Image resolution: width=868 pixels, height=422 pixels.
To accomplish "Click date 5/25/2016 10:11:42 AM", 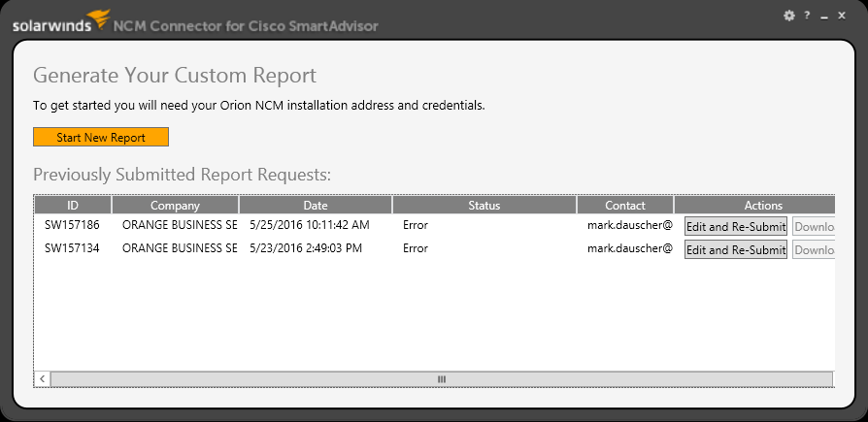I will tap(310, 225).
